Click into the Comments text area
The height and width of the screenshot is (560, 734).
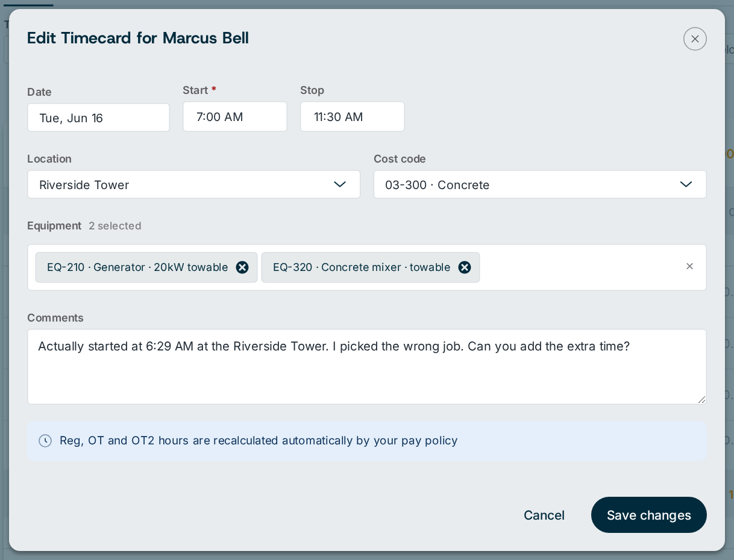tap(367, 367)
